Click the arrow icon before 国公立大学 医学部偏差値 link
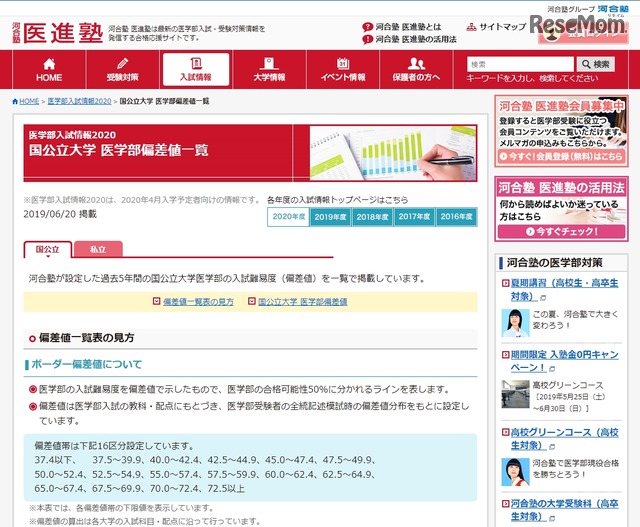This screenshot has width=640, height=527. [252, 301]
